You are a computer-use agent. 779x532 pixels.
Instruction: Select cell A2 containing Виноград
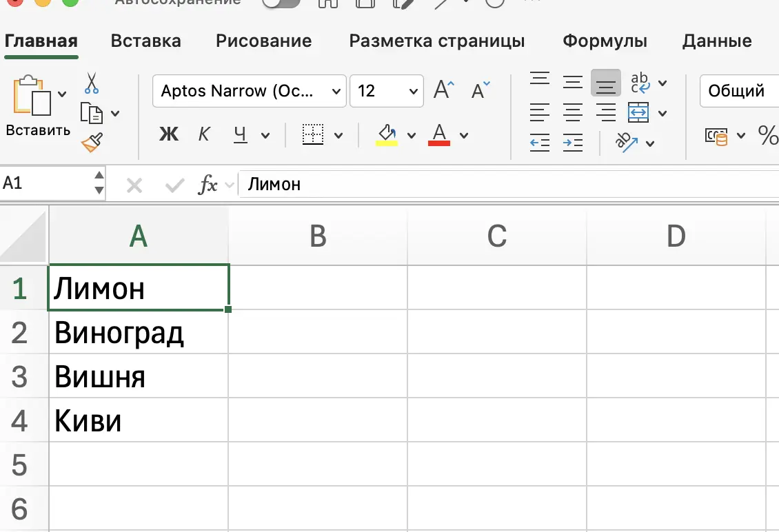tap(138, 333)
